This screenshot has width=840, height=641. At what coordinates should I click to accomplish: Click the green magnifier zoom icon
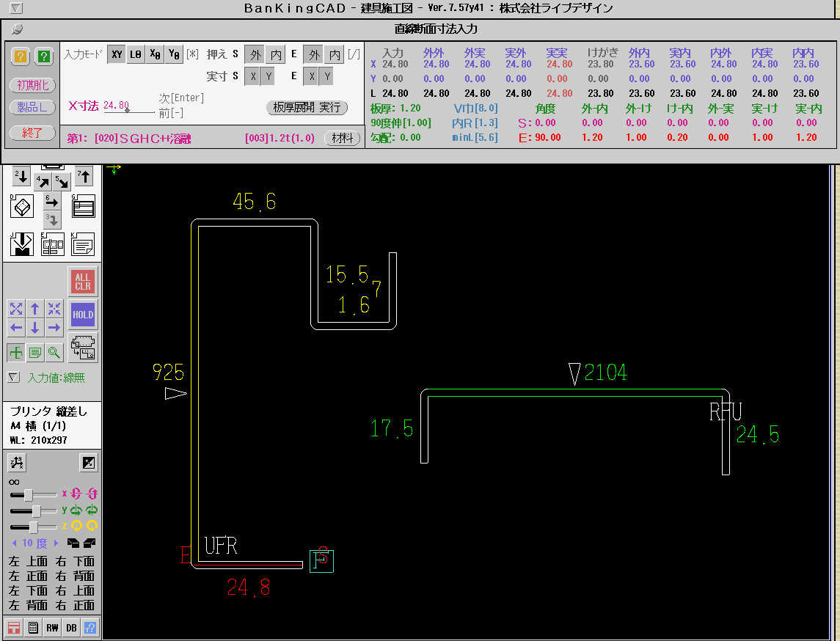click(x=54, y=352)
